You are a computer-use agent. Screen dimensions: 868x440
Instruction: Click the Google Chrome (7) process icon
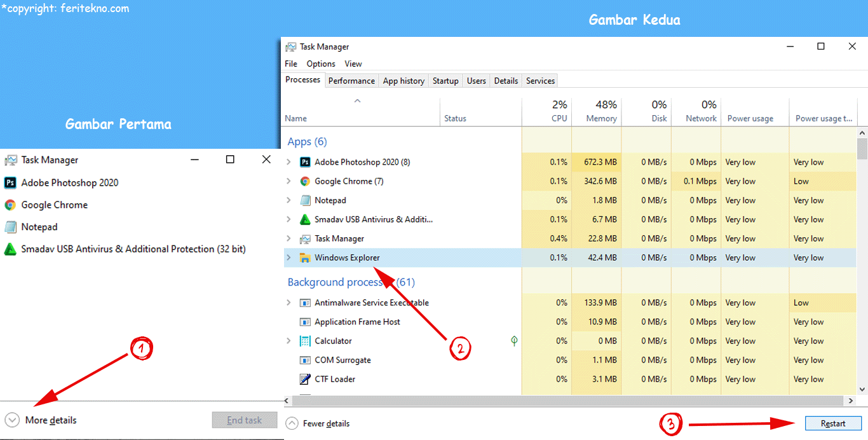[305, 181]
